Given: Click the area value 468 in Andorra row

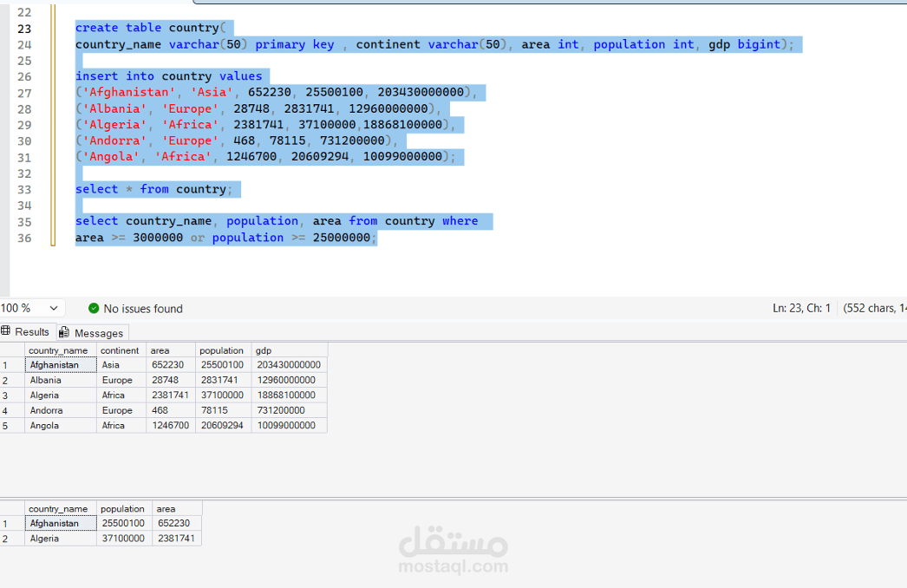Looking at the screenshot, I should pyautogui.click(x=171, y=410).
